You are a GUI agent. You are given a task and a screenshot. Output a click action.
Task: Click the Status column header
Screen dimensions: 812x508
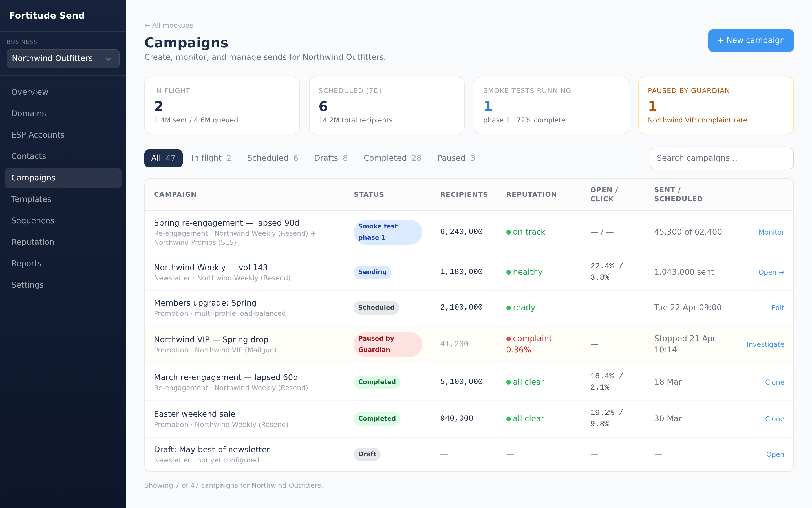[x=369, y=195]
